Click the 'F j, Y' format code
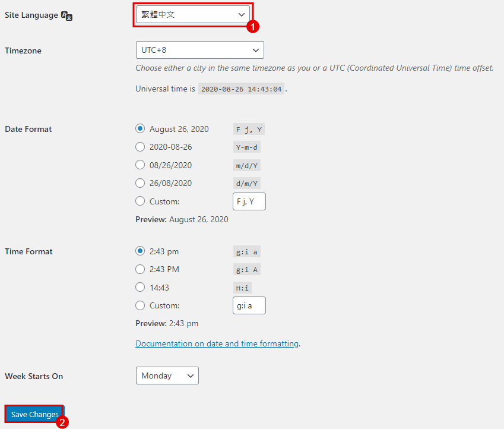 [x=249, y=130]
